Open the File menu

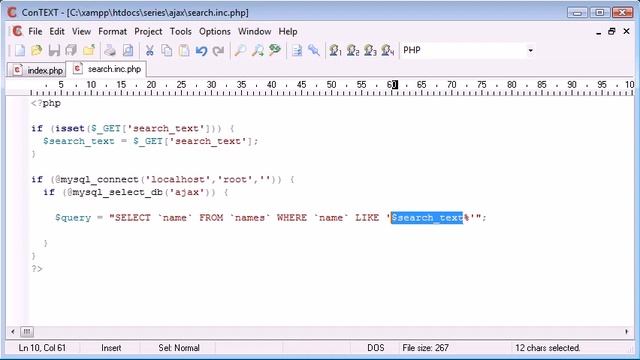click(35, 31)
